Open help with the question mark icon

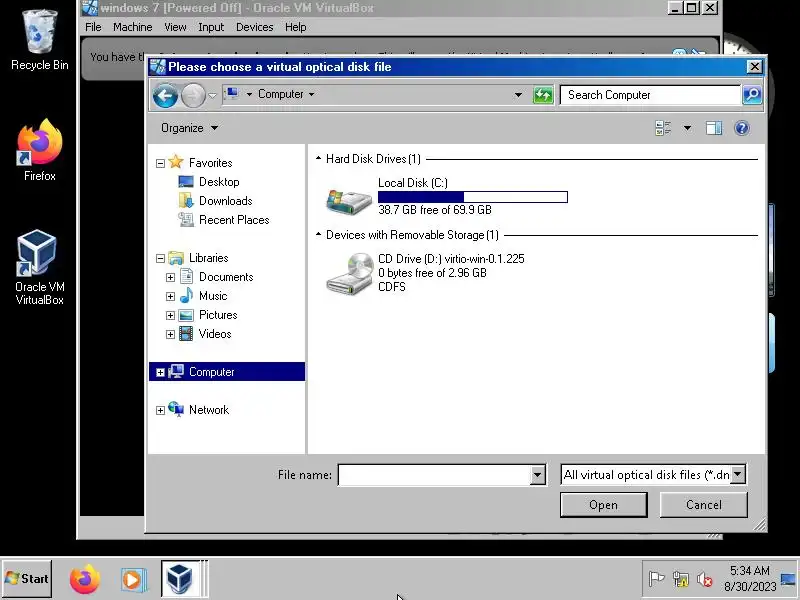coord(742,128)
